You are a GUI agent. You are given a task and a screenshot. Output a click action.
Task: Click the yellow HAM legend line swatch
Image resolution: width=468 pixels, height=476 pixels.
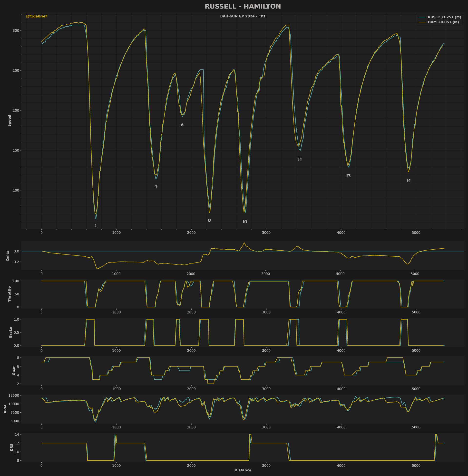tap(421, 22)
